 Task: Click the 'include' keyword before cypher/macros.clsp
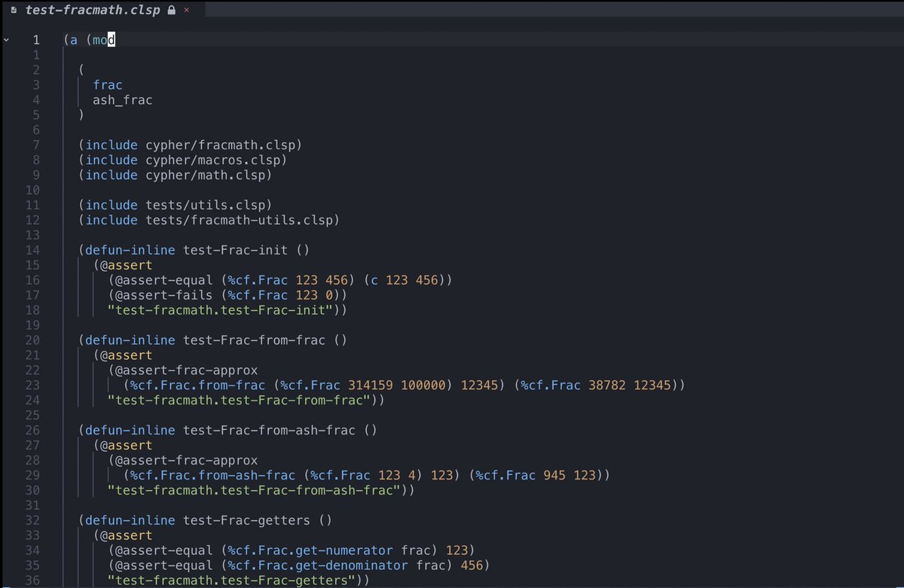pyautogui.click(x=111, y=160)
